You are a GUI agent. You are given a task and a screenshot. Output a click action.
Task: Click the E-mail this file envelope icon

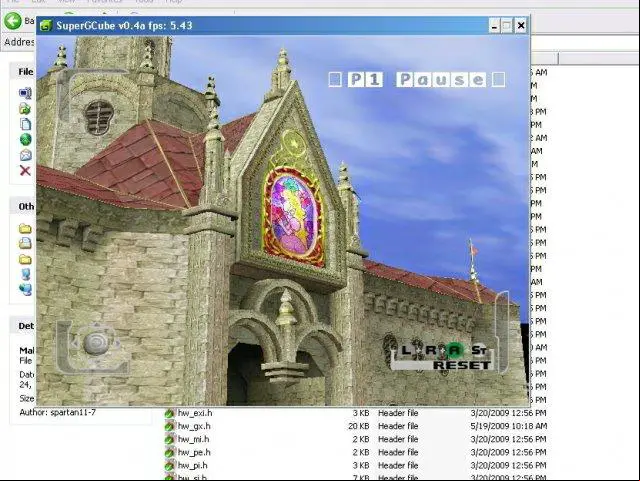25,155
